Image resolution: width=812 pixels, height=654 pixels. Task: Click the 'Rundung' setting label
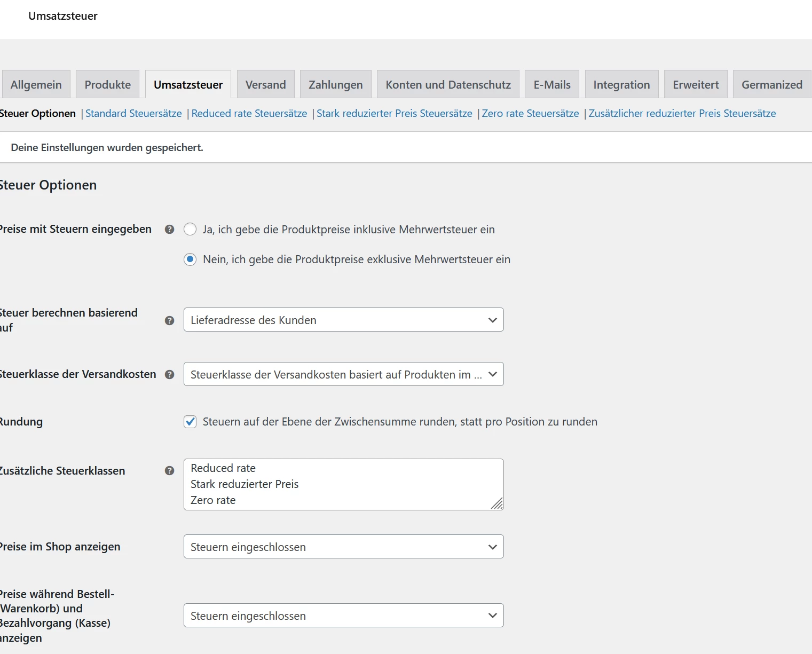(x=21, y=422)
